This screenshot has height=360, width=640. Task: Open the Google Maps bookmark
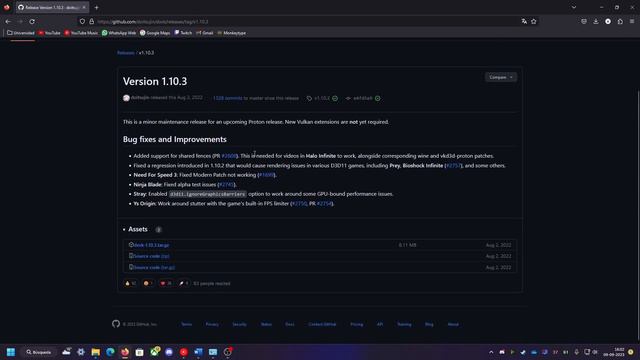point(155,33)
